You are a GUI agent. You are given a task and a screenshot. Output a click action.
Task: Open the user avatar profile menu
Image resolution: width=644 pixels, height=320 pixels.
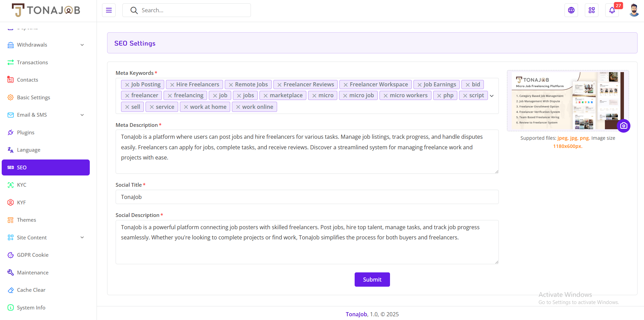[634, 10]
